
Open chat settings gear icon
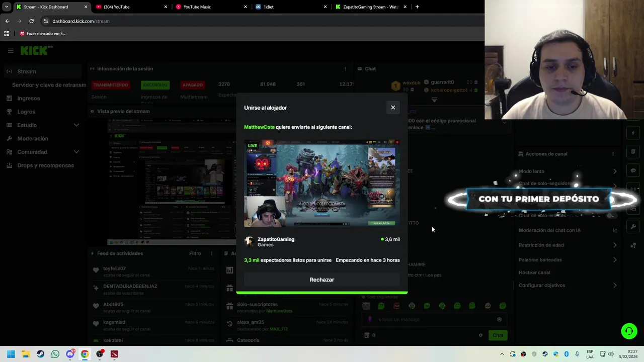(x=480, y=335)
